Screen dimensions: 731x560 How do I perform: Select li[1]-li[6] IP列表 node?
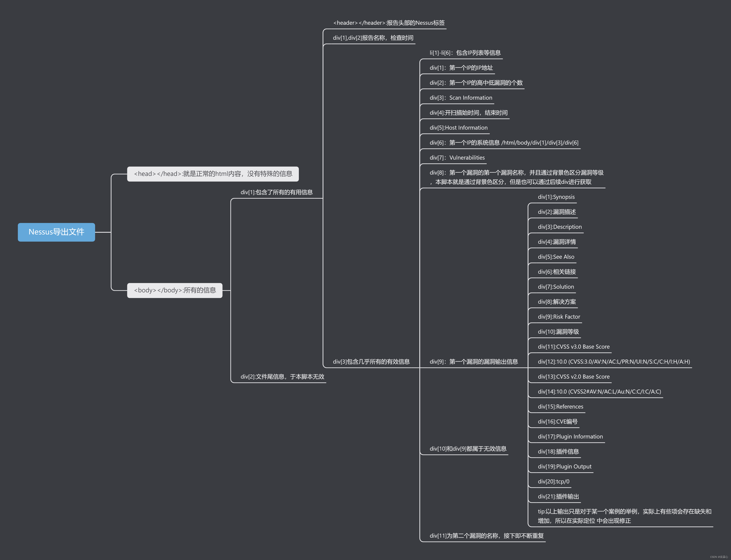[465, 53]
